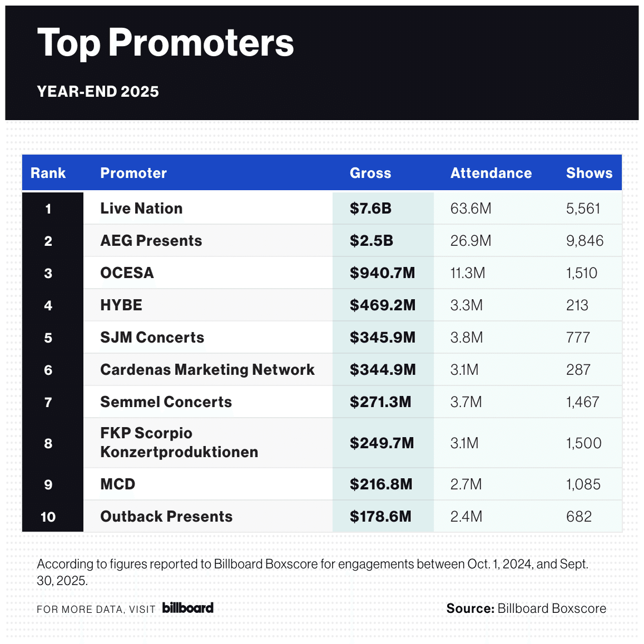Image resolution: width=644 pixels, height=644 pixels.
Task: Select the Shows column header
Action: coord(589,173)
